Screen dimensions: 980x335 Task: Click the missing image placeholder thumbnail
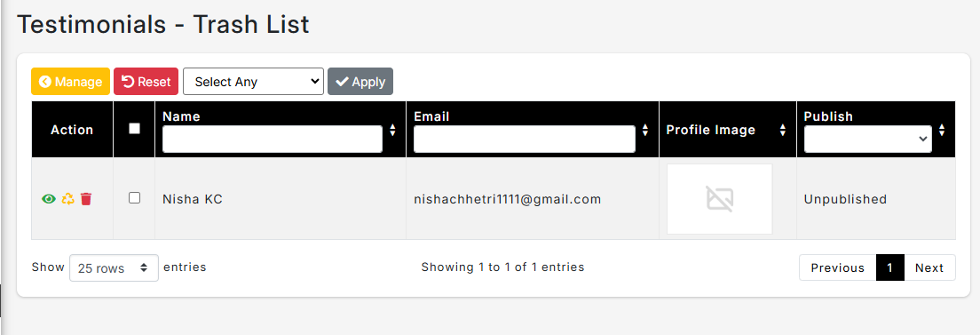pyautogui.click(x=719, y=199)
